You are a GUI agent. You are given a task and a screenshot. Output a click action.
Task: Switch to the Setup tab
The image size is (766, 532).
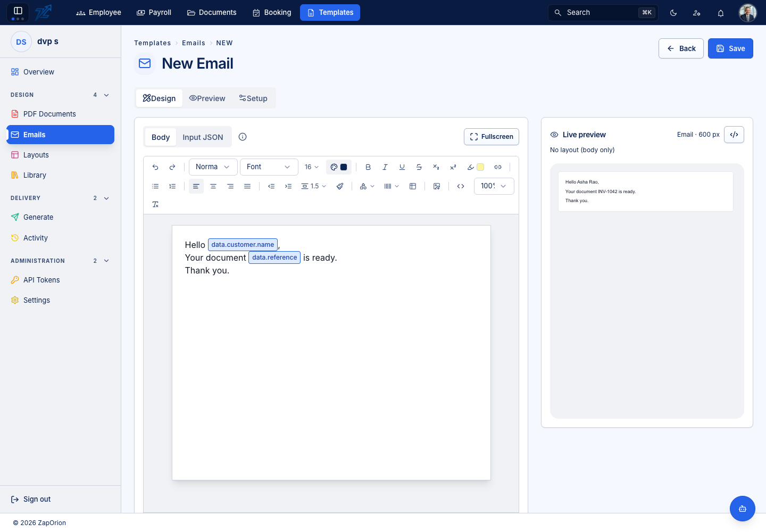coord(253,98)
